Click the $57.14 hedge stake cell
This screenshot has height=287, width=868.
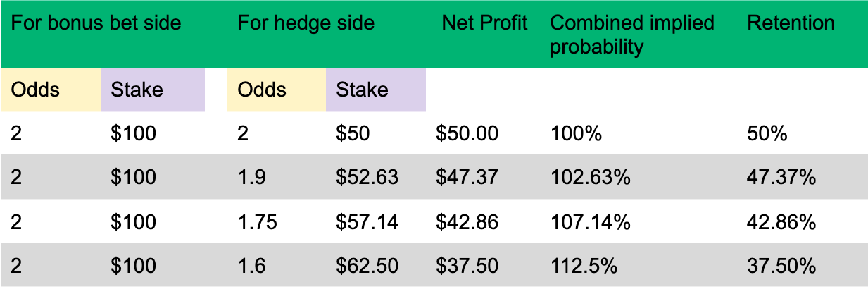click(x=367, y=223)
